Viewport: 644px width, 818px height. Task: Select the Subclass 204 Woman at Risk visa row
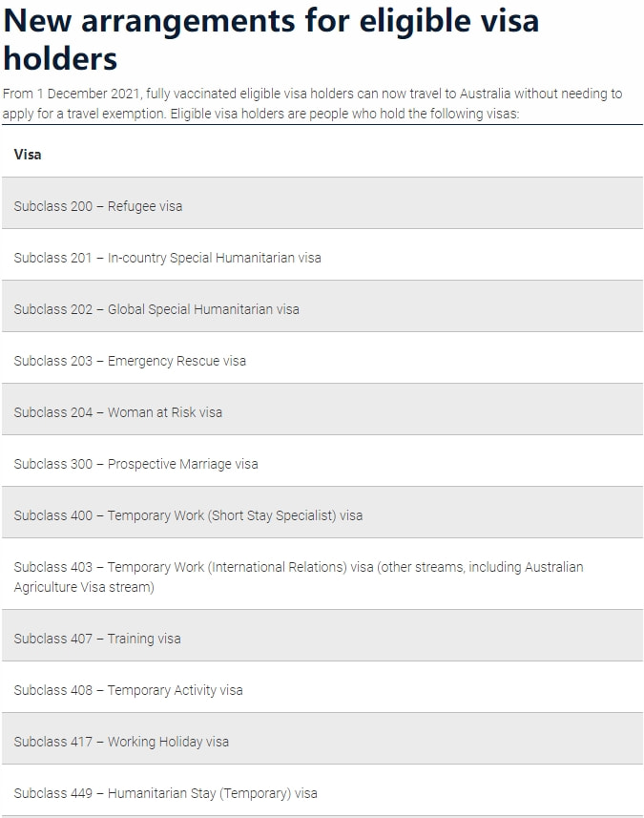pos(322,409)
